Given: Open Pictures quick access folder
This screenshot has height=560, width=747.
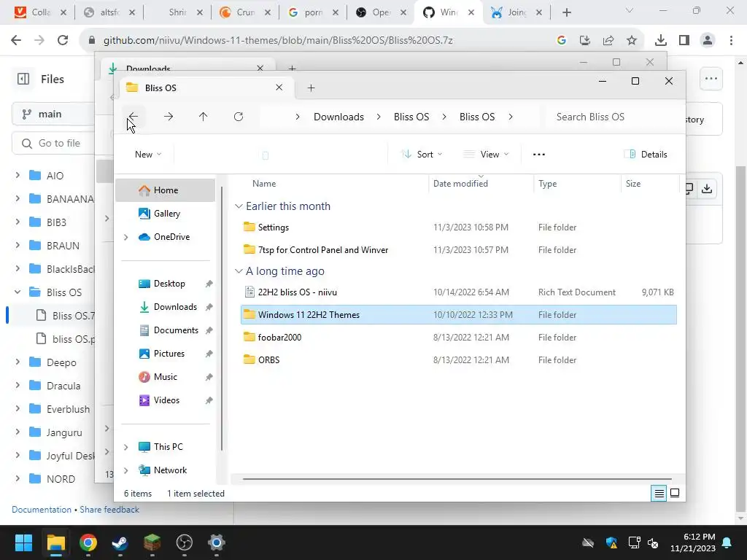Looking at the screenshot, I should 169,354.
